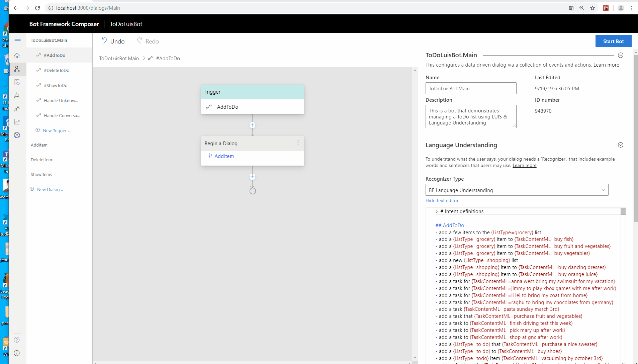
Task: Open the three-dot menu on Begin a Dialog
Action: click(x=298, y=143)
